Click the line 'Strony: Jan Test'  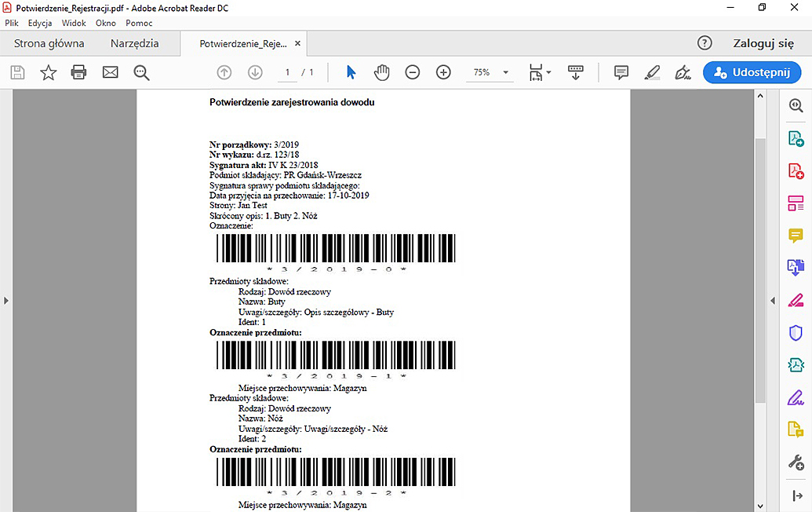(x=239, y=205)
